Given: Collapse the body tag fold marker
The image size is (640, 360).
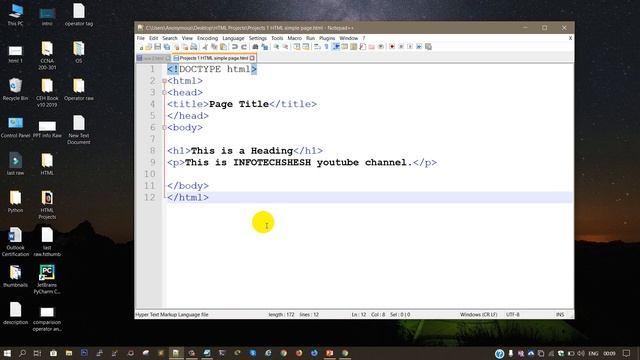Looking at the screenshot, I should click(x=164, y=128).
